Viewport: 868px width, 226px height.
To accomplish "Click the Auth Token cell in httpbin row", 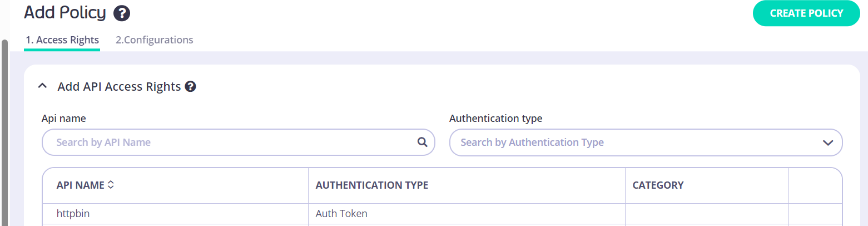I will pos(341,214).
